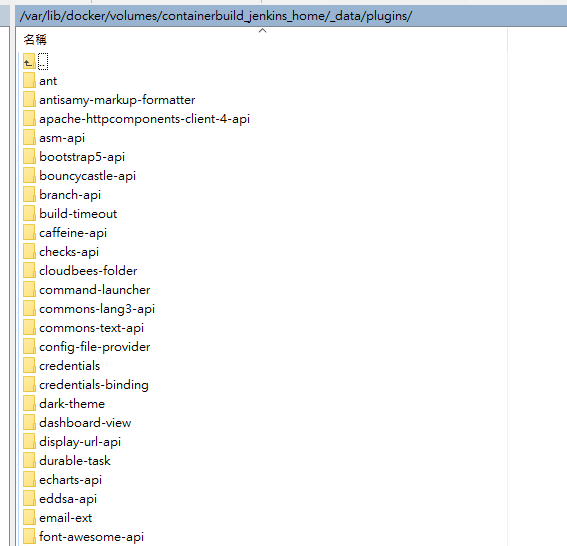This screenshot has width=567, height=546.
Task: Click the plugins directory path bar
Action: tap(291, 16)
